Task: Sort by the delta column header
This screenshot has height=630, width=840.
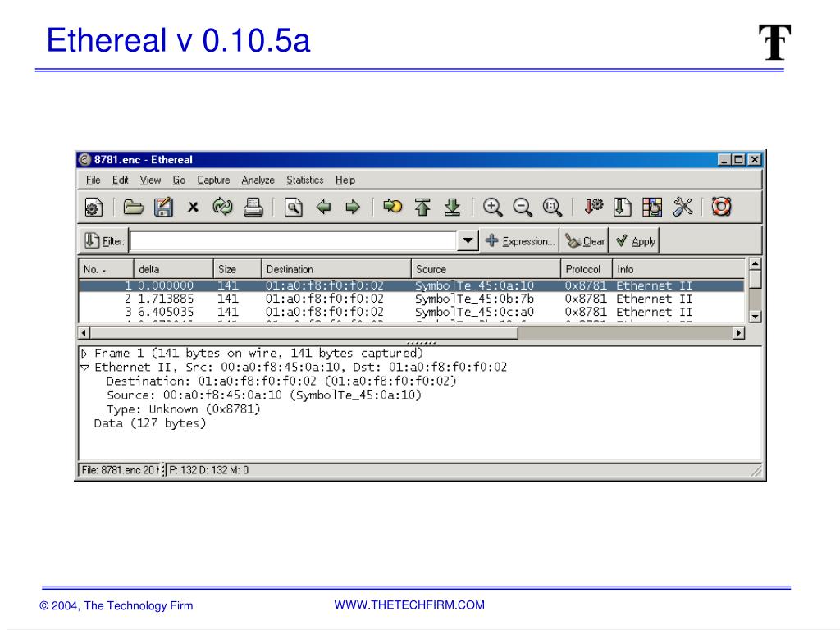Action: coord(173,269)
